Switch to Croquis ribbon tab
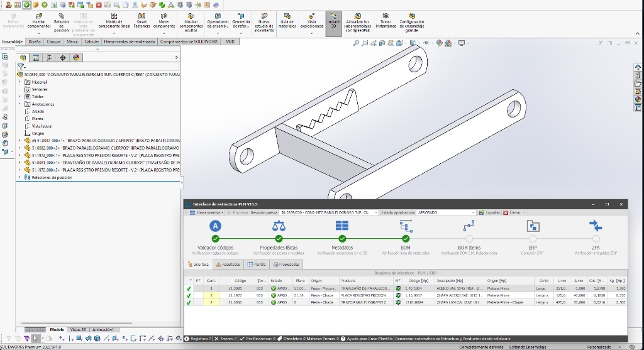Image resolution: width=644 pixels, height=350 pixels. tap(53, 41)
